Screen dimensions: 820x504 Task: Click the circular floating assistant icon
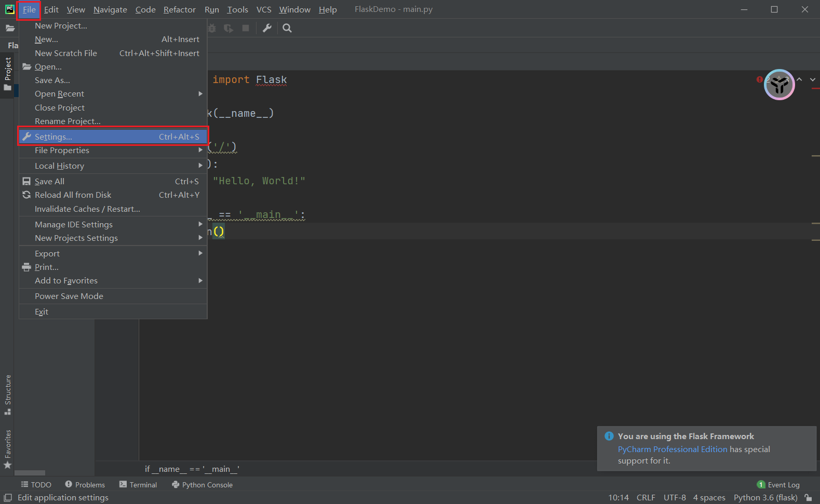(x=779, y=85)
